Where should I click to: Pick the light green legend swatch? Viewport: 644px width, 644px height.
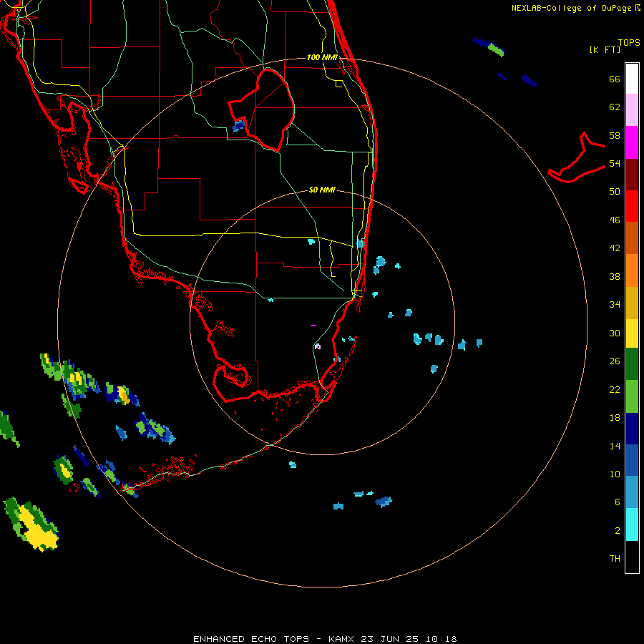(632, 396)
